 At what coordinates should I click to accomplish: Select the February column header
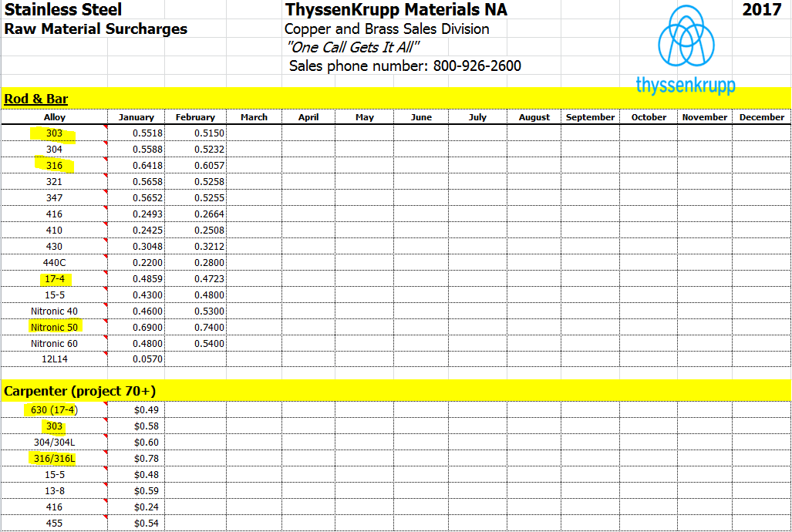coord(195,116)
